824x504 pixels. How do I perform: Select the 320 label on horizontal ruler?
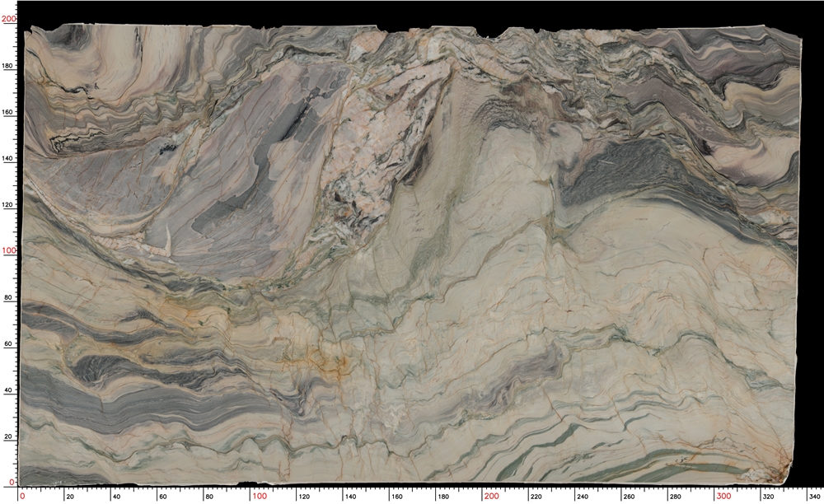(768, 497)
